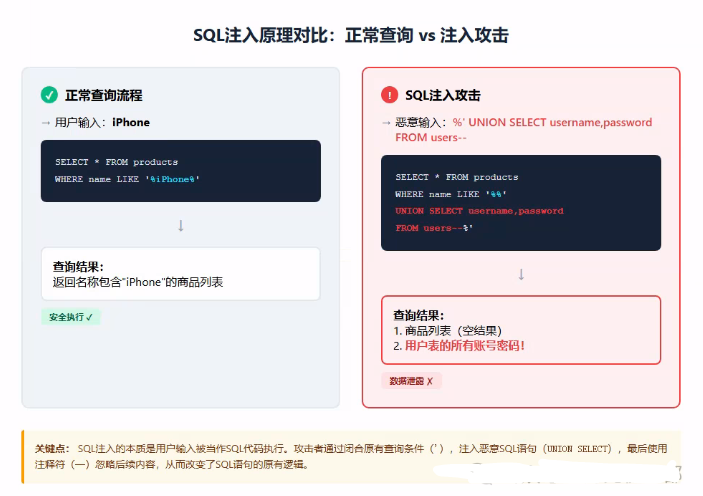The height and width of the screenshot is (496, 703).
Task: Click the 查询结果： heading in the left panel
Action: 78,266
